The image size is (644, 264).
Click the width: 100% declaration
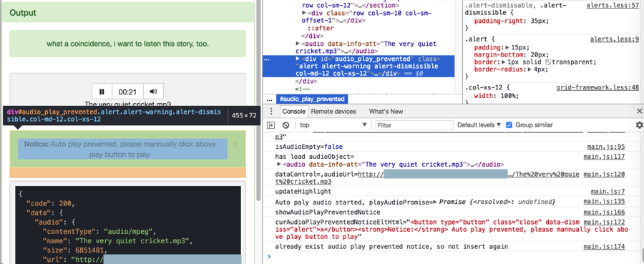[x=497, y=96]
